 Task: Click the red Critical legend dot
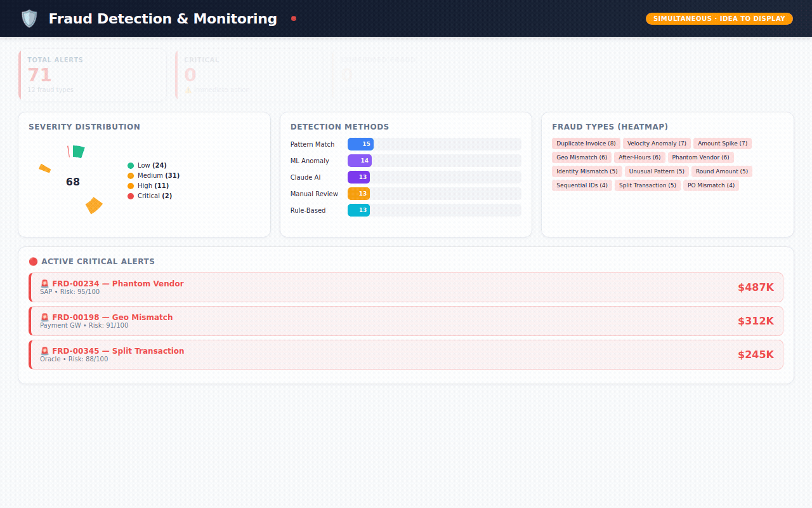131,196
